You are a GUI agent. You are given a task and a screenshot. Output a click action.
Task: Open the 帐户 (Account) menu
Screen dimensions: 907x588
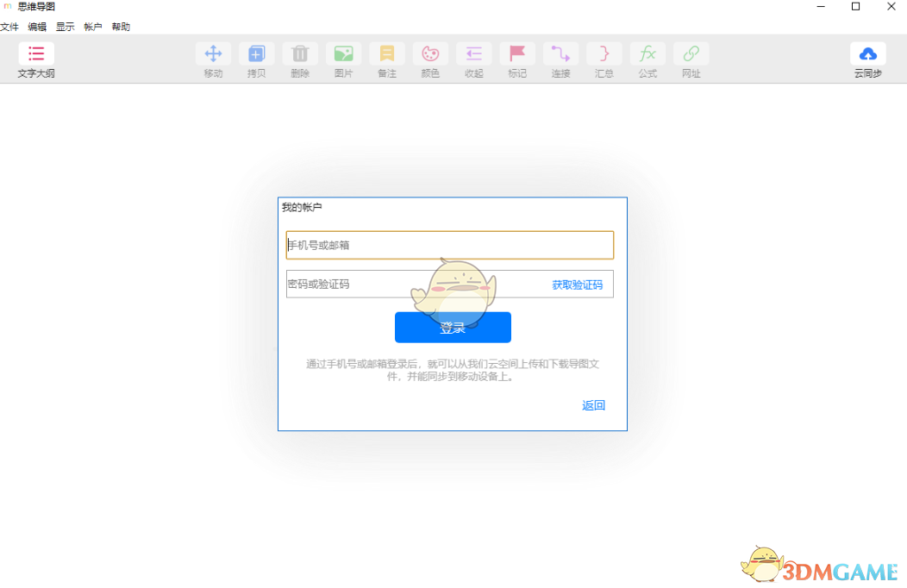(x=92, y=27)
